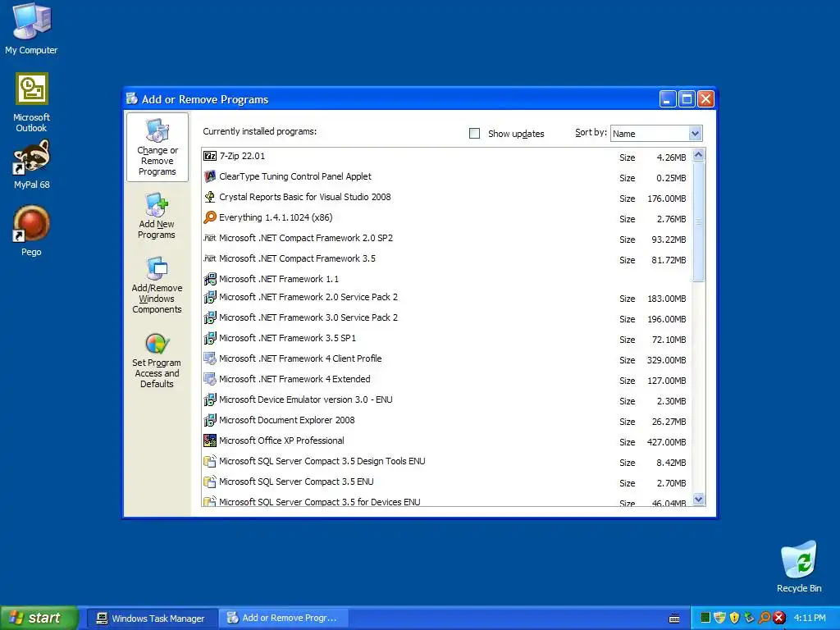Image resolution: width=840 pixels, height=630 pixels.
Task: Open Set Program Access and Defaults
Action: [157, 361]
